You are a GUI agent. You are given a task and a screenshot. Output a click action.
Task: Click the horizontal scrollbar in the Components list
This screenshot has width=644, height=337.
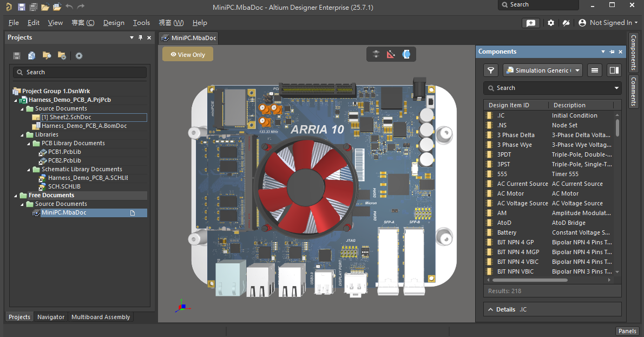(530, 280)
